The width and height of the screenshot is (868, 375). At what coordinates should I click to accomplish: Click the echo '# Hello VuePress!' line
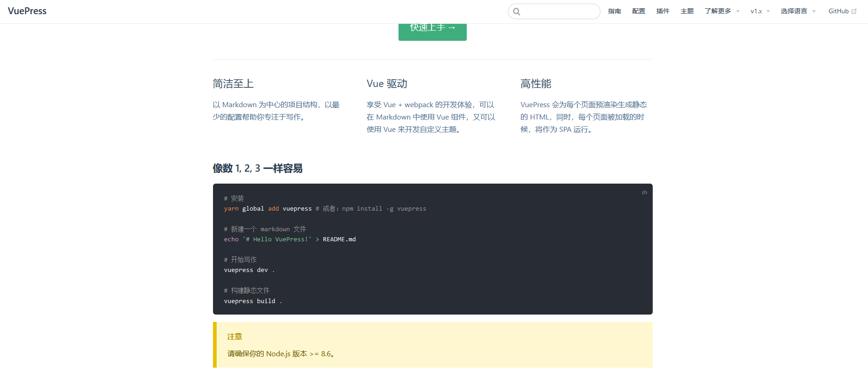tap(289, 239)
